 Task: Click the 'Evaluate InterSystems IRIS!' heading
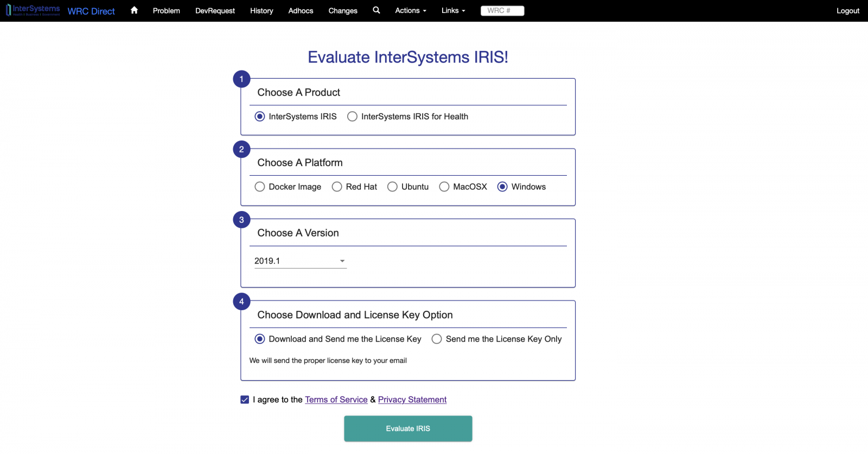tap(408, 57)
